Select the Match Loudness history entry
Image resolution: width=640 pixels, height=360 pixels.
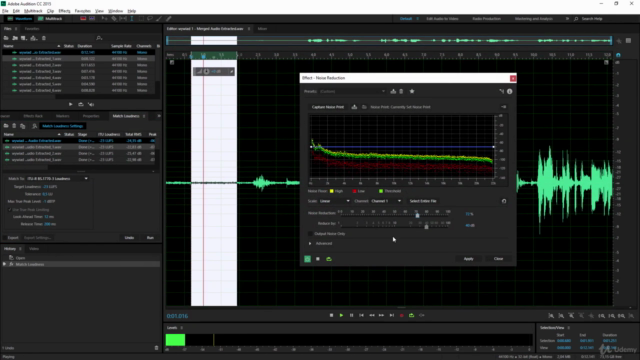(x=80, y=264)
